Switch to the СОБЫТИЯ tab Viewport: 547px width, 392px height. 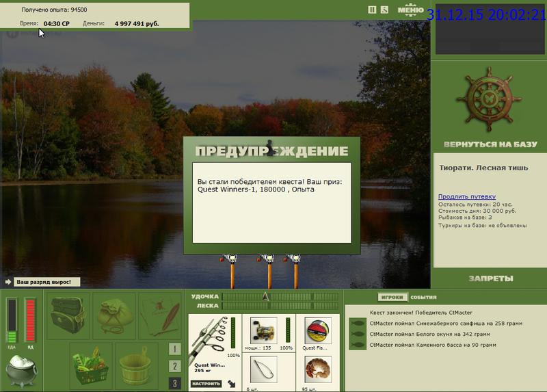point(423,298)
